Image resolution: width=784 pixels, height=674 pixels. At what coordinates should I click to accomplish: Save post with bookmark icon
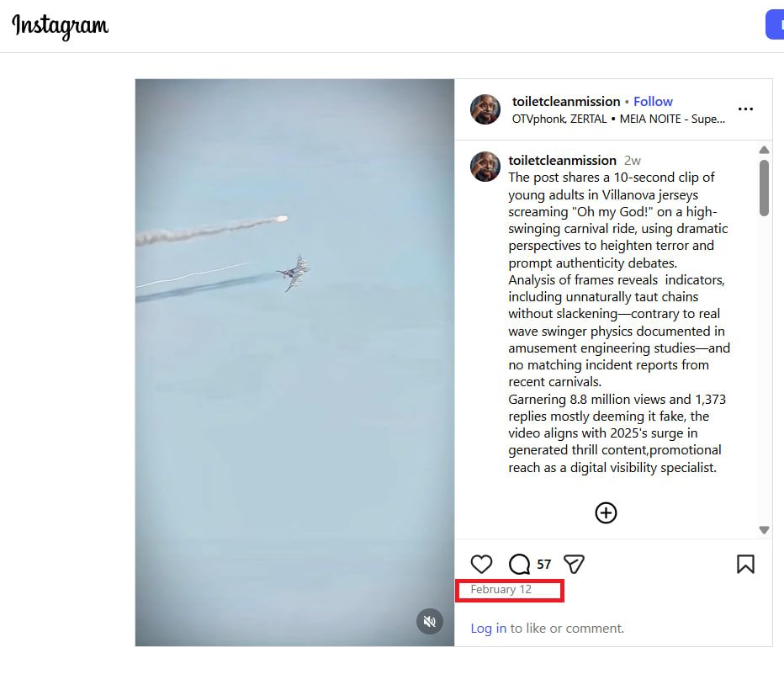[745, 564]
